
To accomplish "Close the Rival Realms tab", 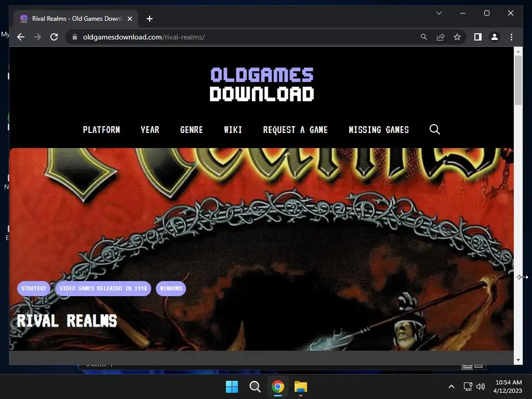I will [129, 19].
